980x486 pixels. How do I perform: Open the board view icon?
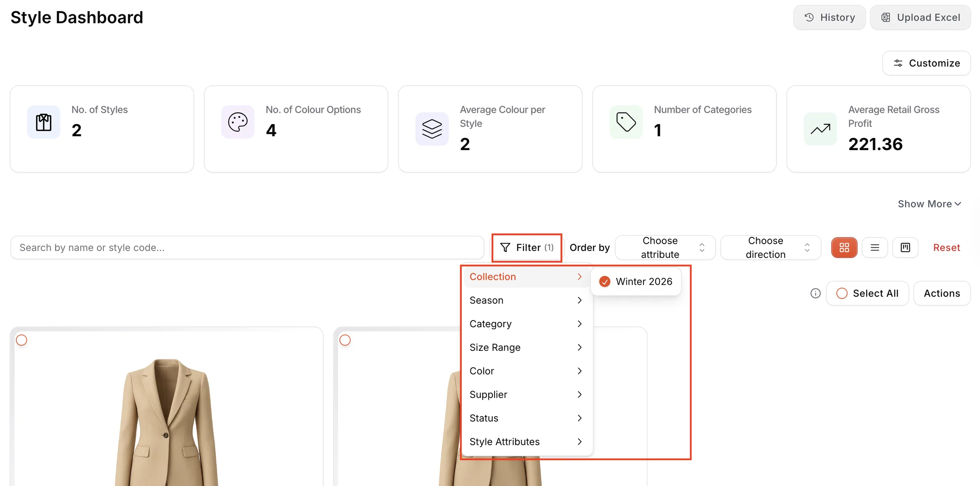tap(905, 247)
